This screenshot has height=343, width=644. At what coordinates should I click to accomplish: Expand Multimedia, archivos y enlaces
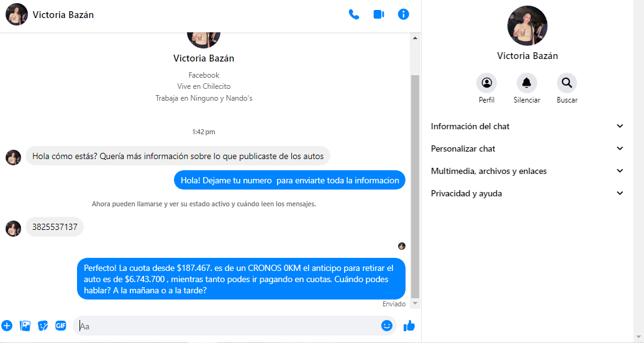pyautogui.click(x=527, y=171)
